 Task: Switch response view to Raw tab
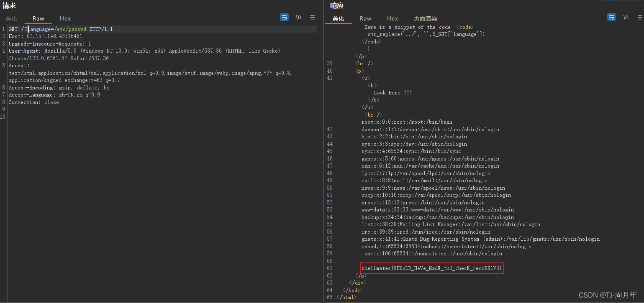pyautogui.click(x=365, y=18)
